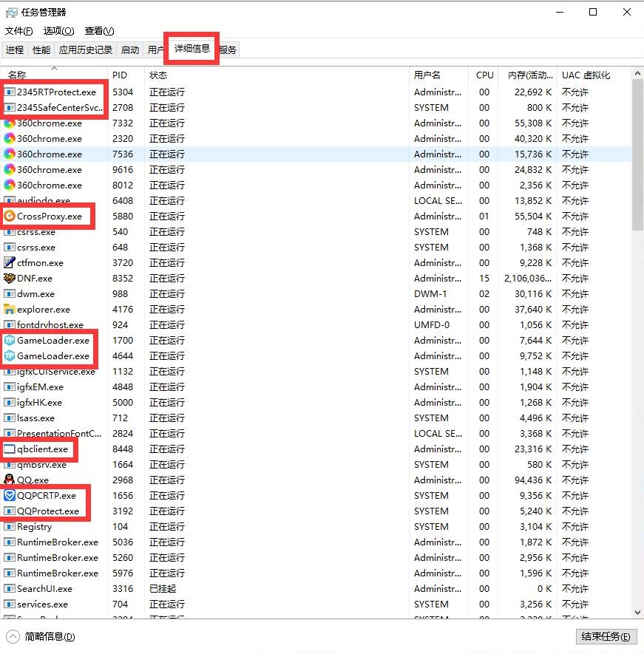
Task: Switch to the 启动 tab
Action: click(x=130, y=50)
